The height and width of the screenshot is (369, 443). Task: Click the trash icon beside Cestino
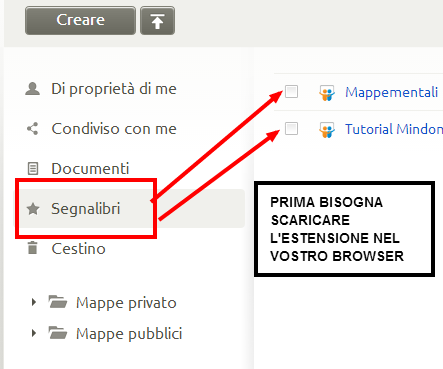pyautogui.click(x=33, y=248)
